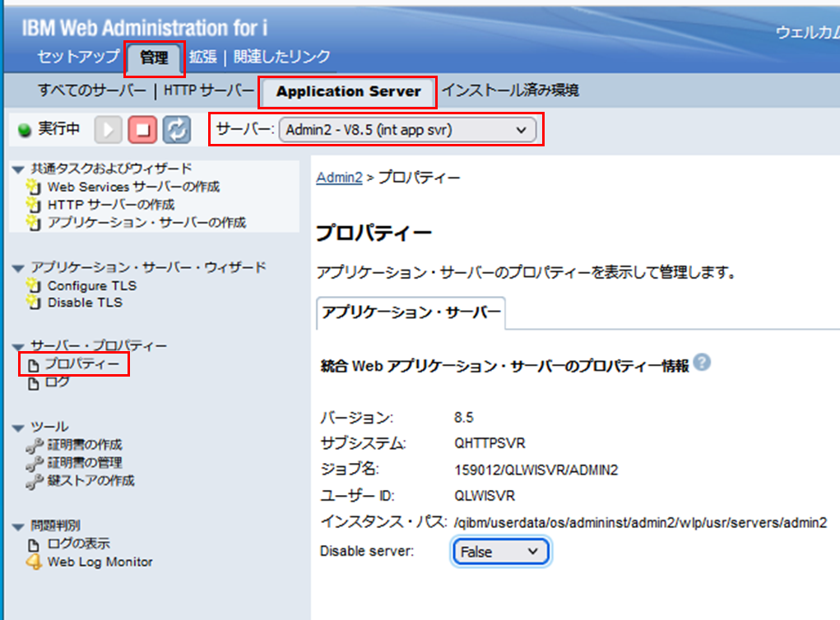Screen dimensions: 840x620
Task: Click the 鍵ストアの作成 tool icon
Action: tap(35, 481)
